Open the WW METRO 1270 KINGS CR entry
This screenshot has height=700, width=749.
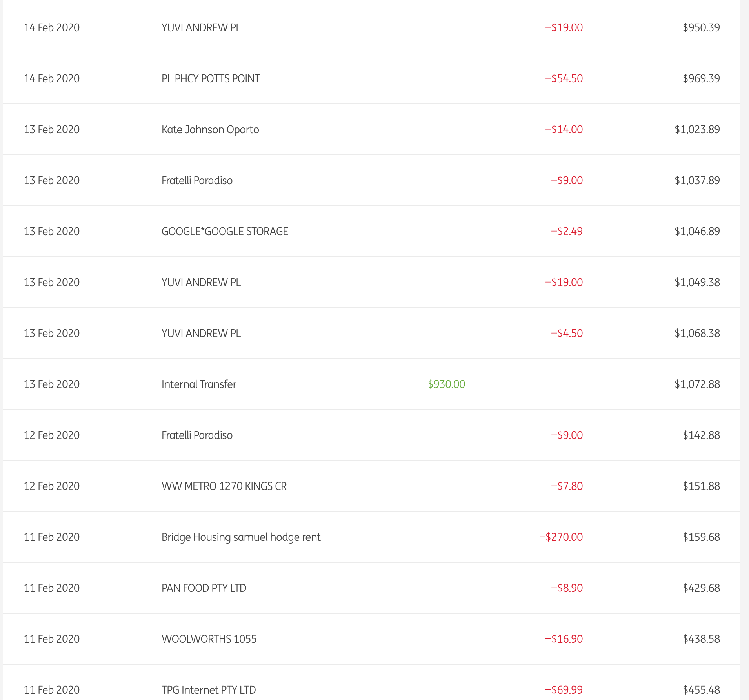224,486
